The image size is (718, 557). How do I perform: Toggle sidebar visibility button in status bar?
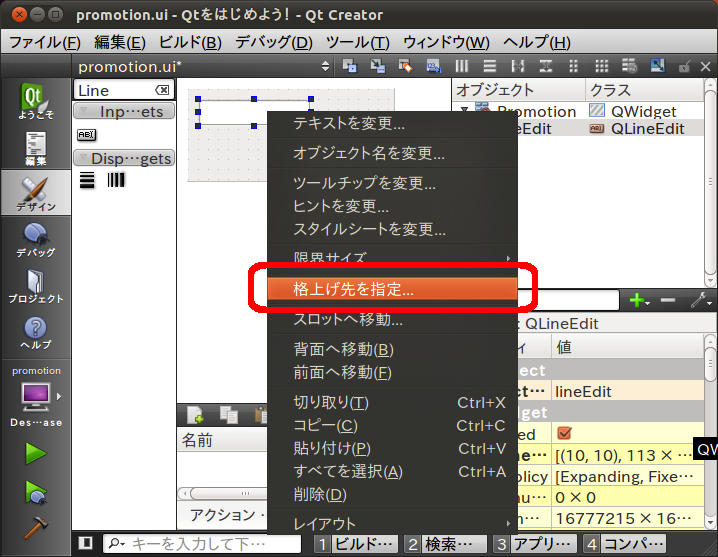86,543
